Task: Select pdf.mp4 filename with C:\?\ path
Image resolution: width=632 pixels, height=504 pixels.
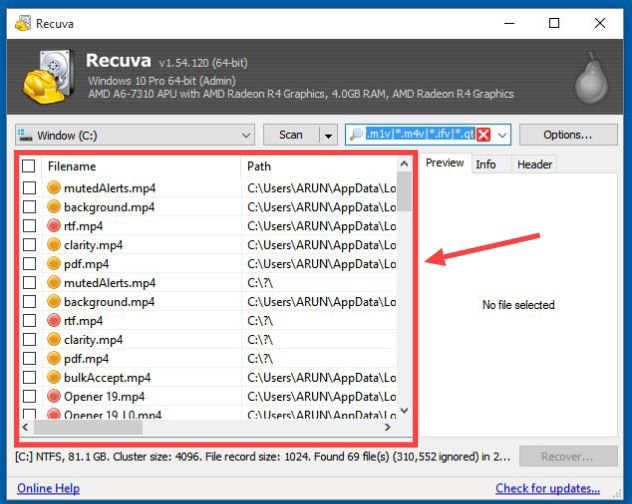Action: 86,359
